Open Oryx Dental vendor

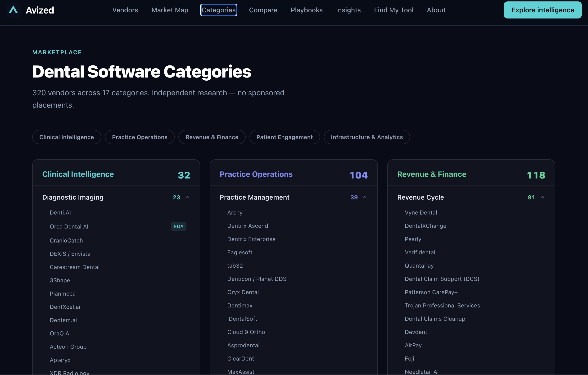point(243,292)
